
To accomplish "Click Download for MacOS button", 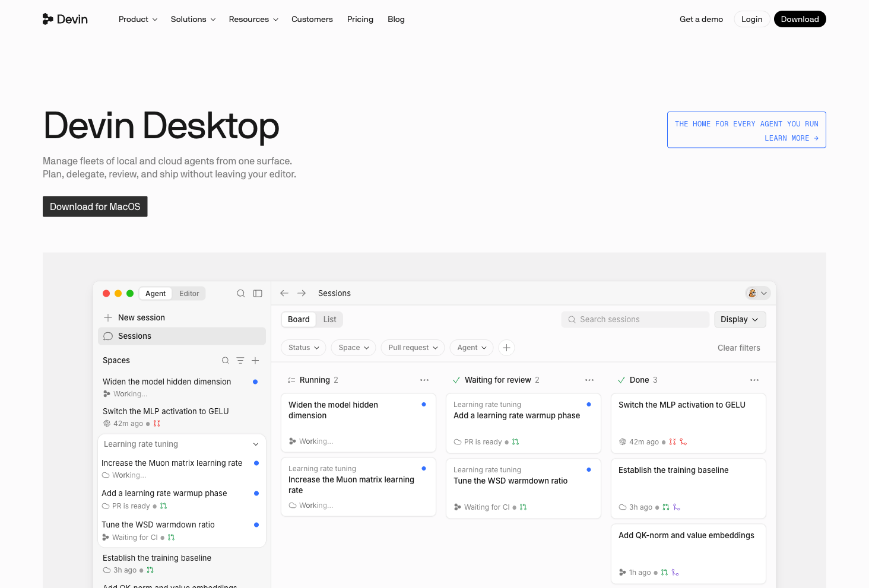I will (x=95, y=206).
